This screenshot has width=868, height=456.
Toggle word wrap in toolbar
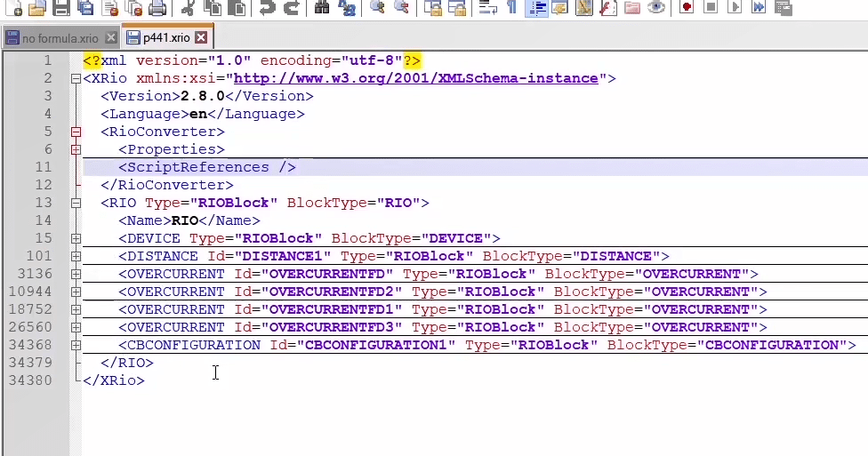click(x=487, y=8)
